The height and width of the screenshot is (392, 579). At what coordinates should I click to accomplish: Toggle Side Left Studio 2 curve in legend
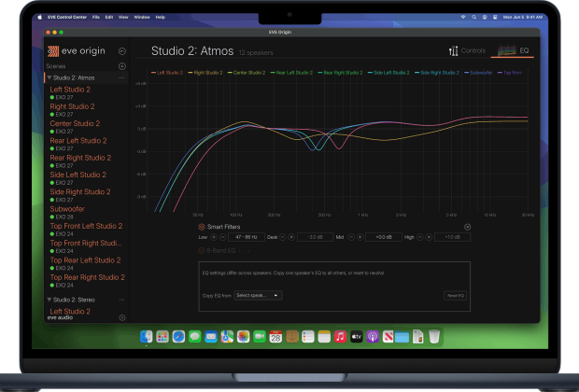(x=388, y=73)
